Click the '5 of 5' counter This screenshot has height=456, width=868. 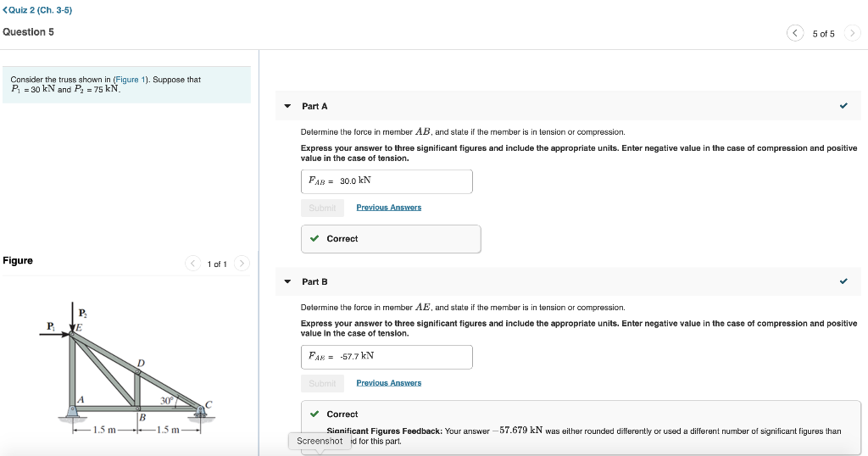coord(823,34)
